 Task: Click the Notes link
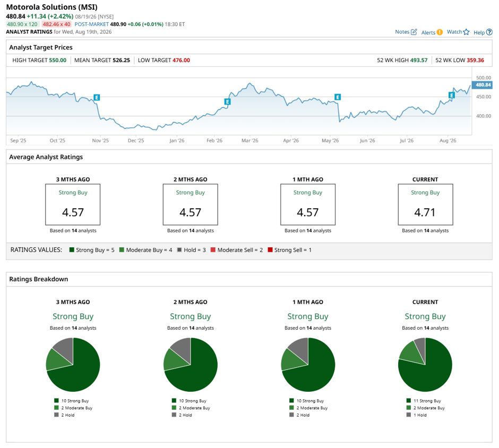(x=402, y=32)
